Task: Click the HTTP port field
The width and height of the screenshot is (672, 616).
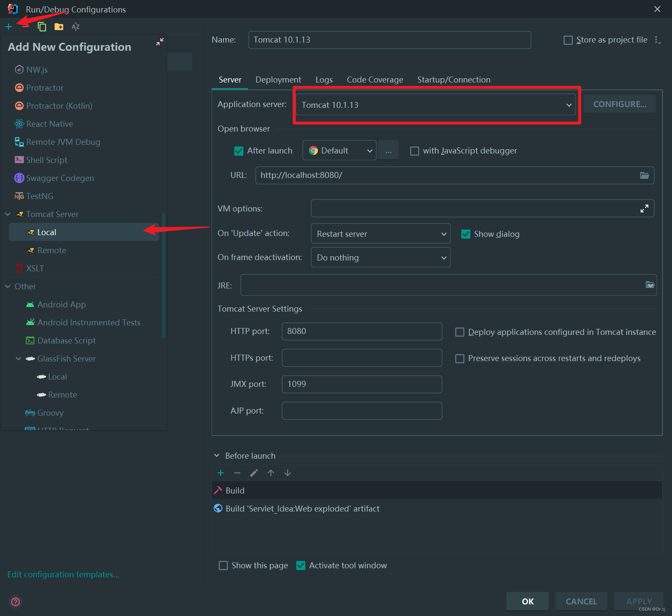Action: click(x=362, y=331)
